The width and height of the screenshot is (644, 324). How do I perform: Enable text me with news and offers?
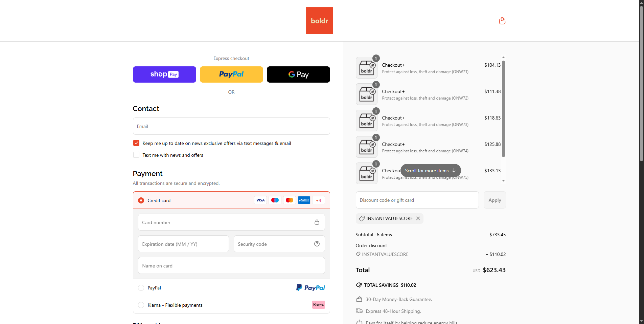pyautogui.click(x=136, y=155)
